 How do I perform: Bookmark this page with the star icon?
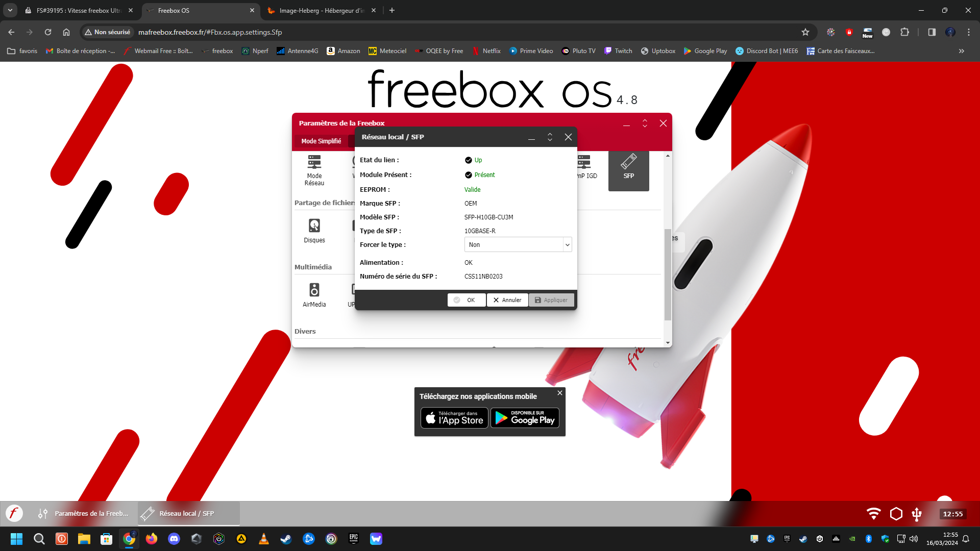pyautogui.click(x=805, y=32)
